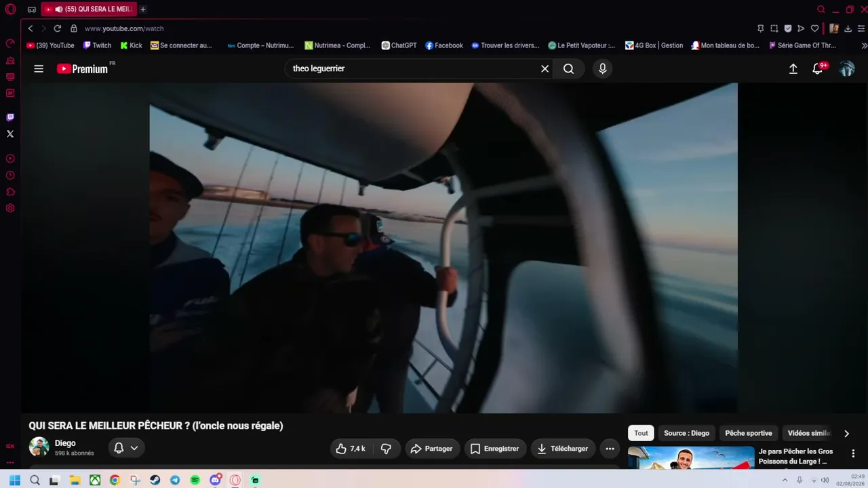The image size is (868, 488).
Task: Open the Diego channel name link
Action: coord(65,443)
